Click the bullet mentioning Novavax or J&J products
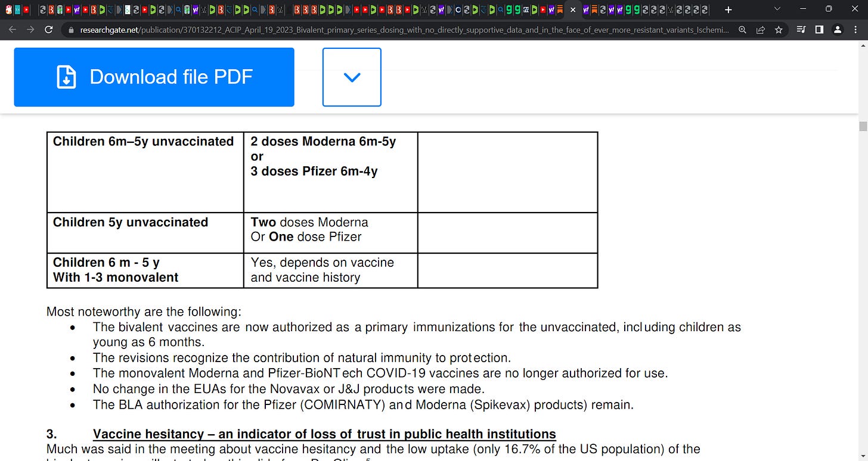Screen dimensions: 868x461 [289, 389]
